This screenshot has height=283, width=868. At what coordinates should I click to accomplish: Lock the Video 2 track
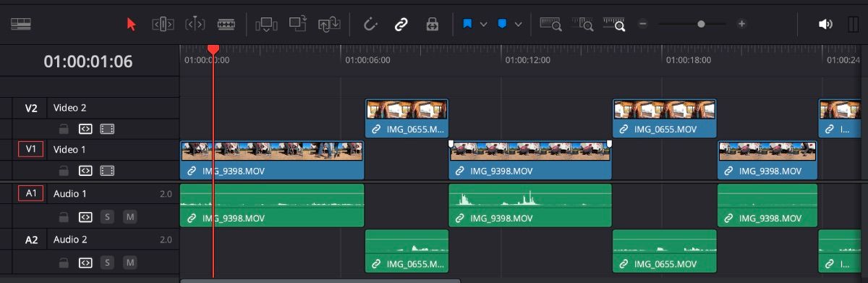64,129
